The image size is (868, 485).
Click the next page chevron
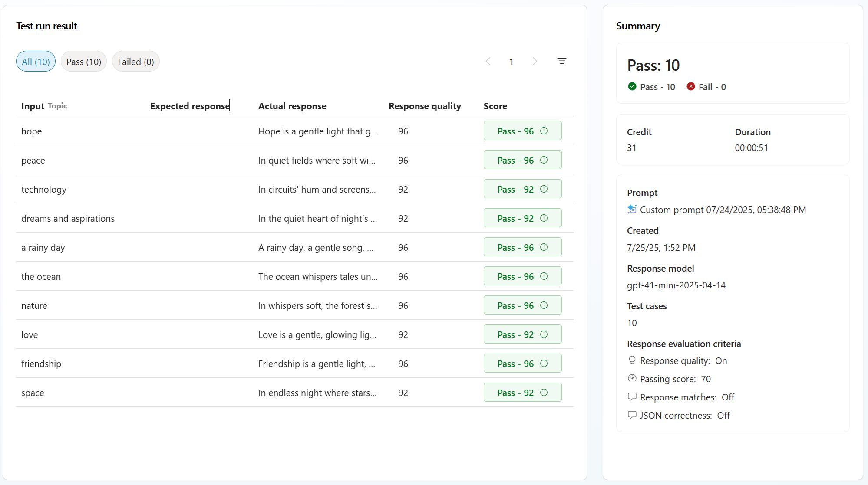[535, 61]
